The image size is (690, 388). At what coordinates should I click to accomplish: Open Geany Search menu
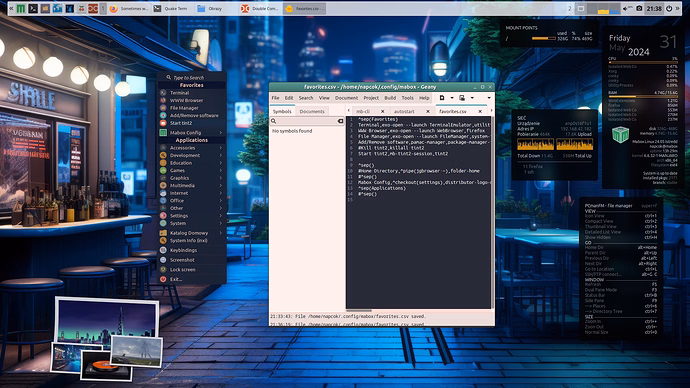point(306,98)
